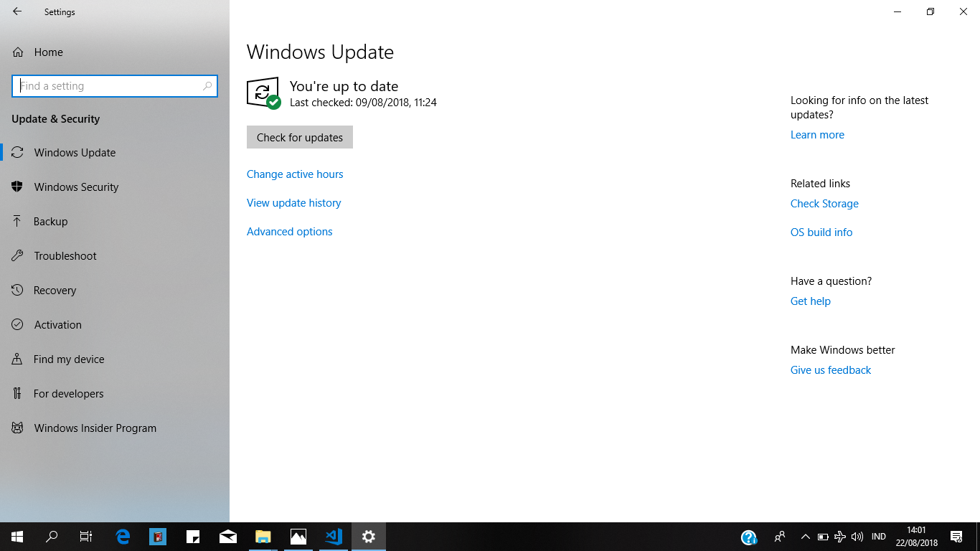Click the Last checked: 09/08/2018, 11:24 text

[x=363, y=103]
